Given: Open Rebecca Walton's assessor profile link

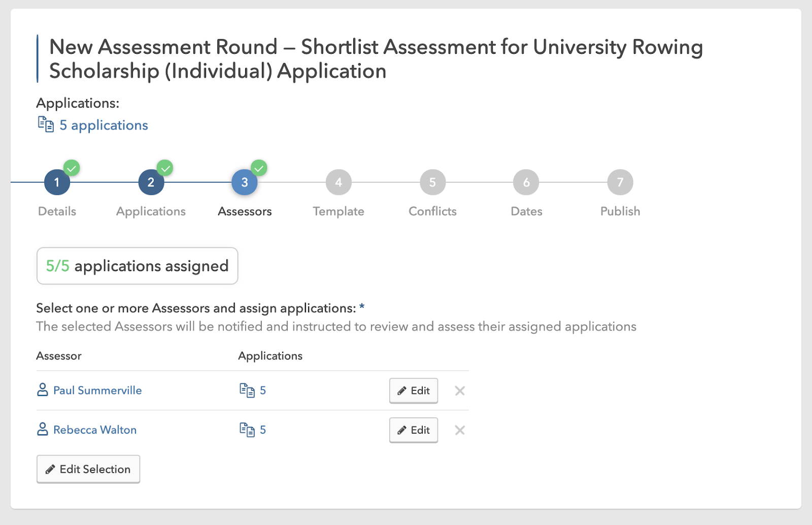Looking at the screenshot, I should point(95,430).
